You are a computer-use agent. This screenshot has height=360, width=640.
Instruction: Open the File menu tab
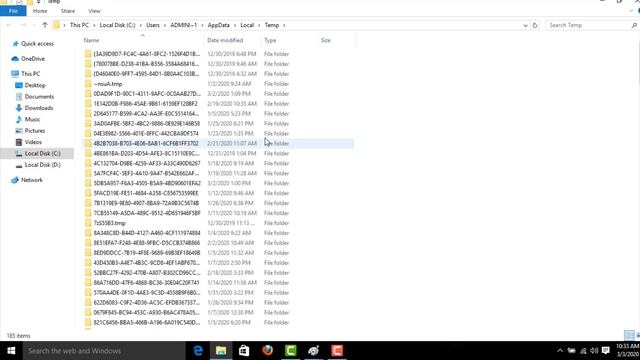[13, 11]
